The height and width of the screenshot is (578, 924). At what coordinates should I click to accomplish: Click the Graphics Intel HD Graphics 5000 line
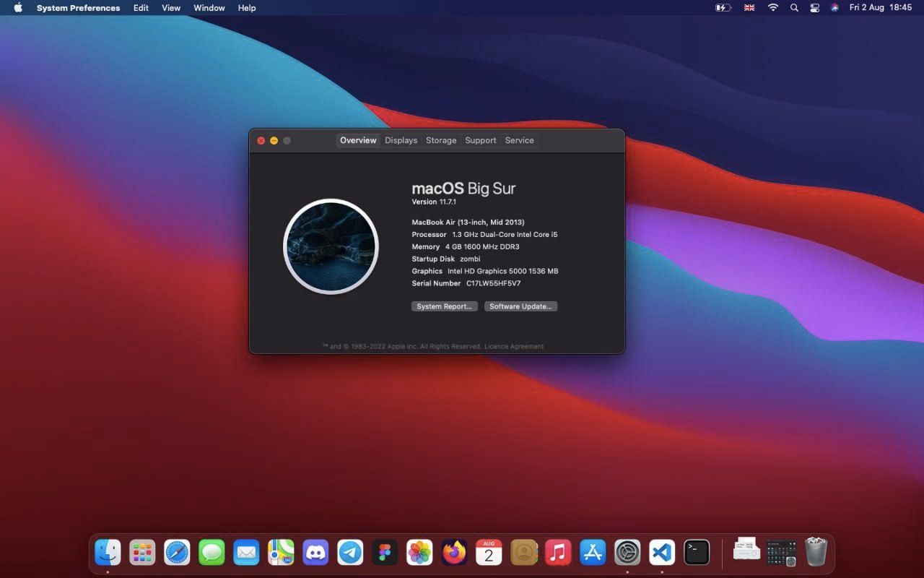click(485, 271)
